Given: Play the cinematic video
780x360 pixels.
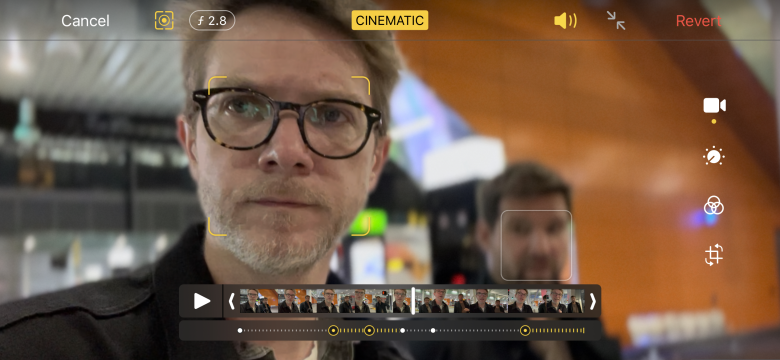Looking at the screenshot, I should point(201,301).
